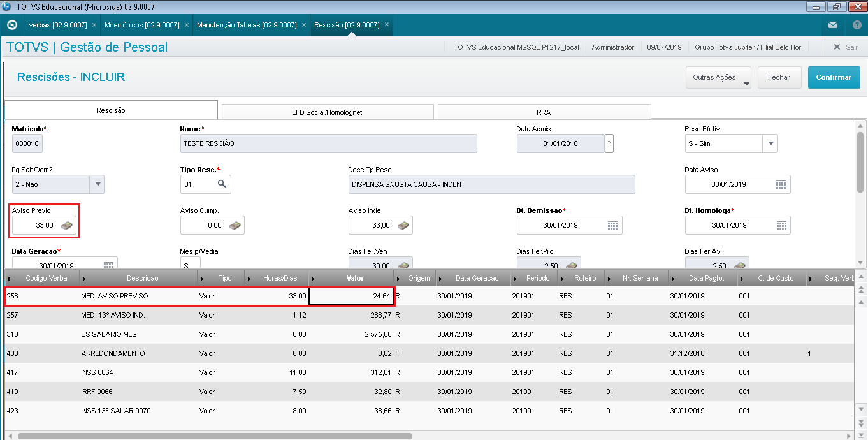
Task: Select the IRRF 0066 row
Action: [428, 392]
